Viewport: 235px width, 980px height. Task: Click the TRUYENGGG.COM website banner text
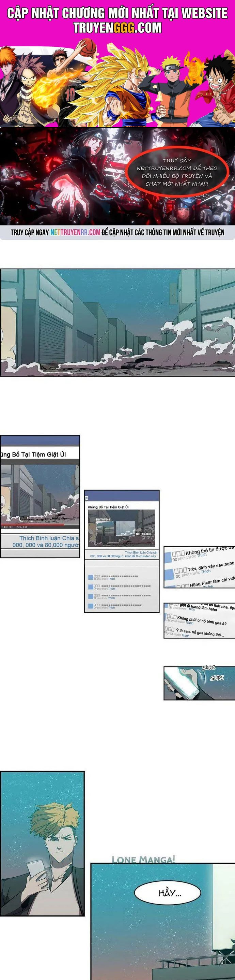pyautogui.click(x=117, y=28)
